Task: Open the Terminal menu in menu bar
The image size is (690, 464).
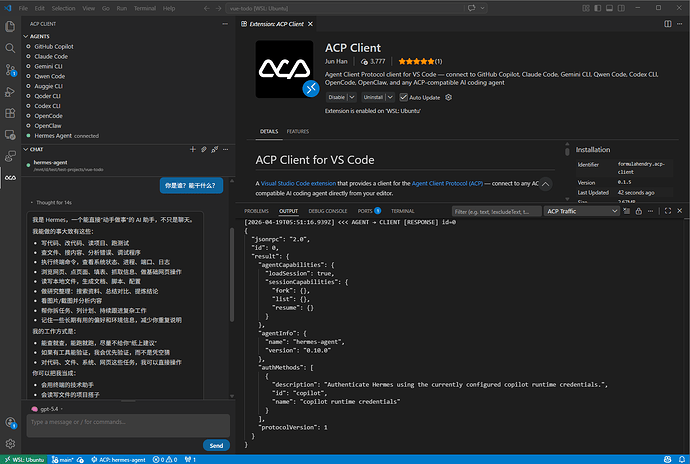Action: coord(145,8)
